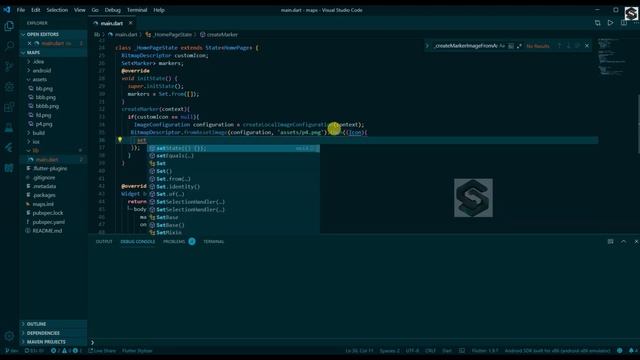
Task: Toggle Match Whole Word in the find widget
Action: click(511, 46)
